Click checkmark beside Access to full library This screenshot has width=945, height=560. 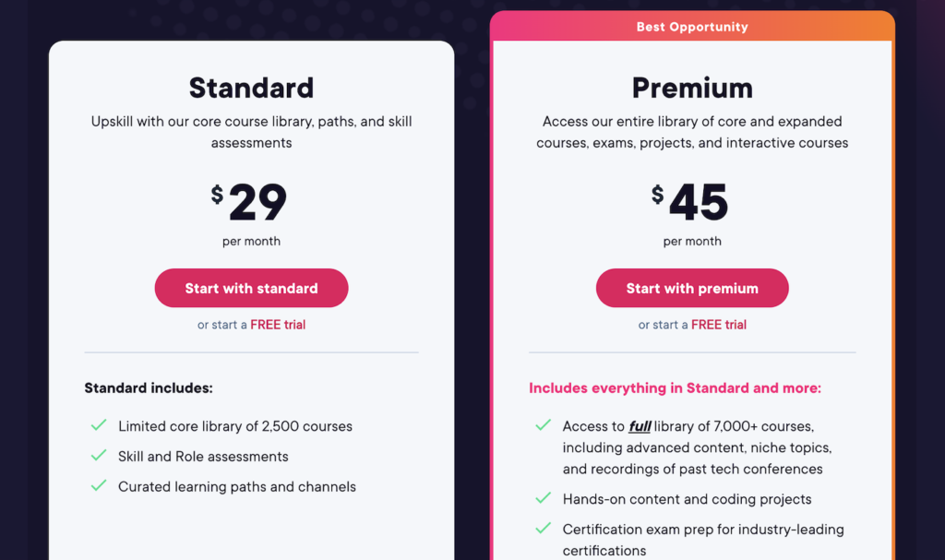544,426
